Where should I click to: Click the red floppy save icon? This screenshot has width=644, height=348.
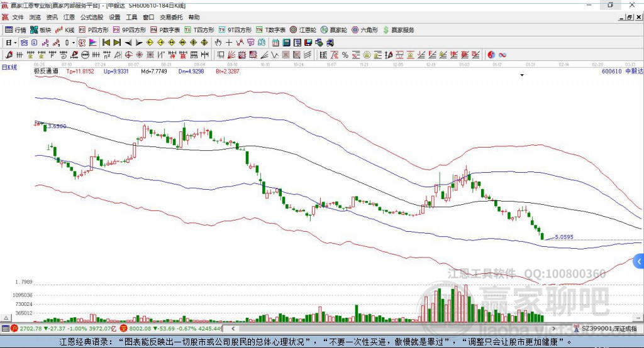point(308,43)
